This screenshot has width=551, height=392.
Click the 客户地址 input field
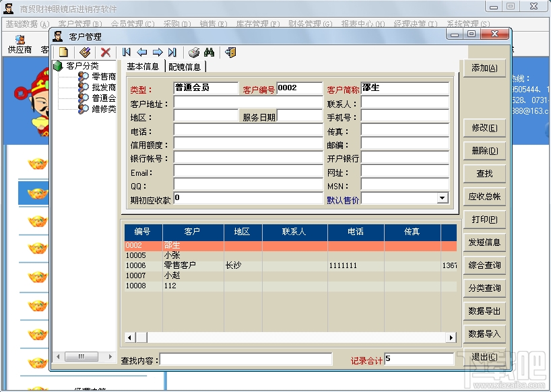[x=248, y=102]
